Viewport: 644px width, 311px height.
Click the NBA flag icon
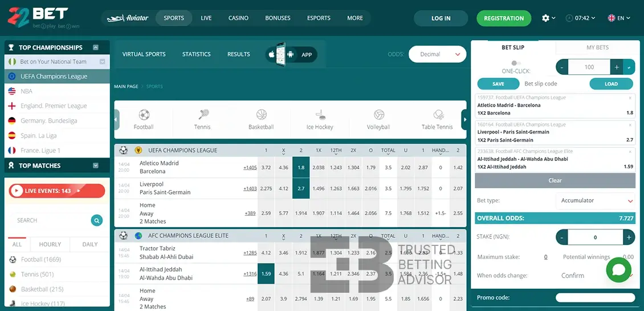(x=12, y=91)
